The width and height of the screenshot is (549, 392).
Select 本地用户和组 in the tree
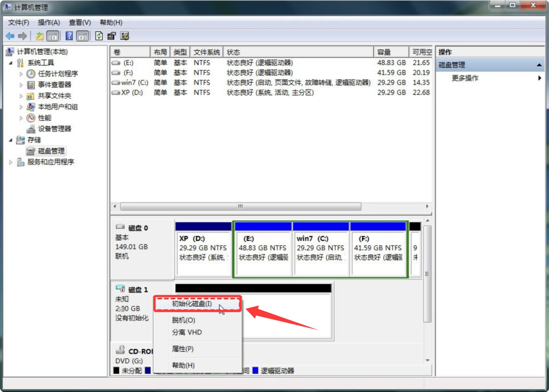pyautogui.click(x=58, y=107)
